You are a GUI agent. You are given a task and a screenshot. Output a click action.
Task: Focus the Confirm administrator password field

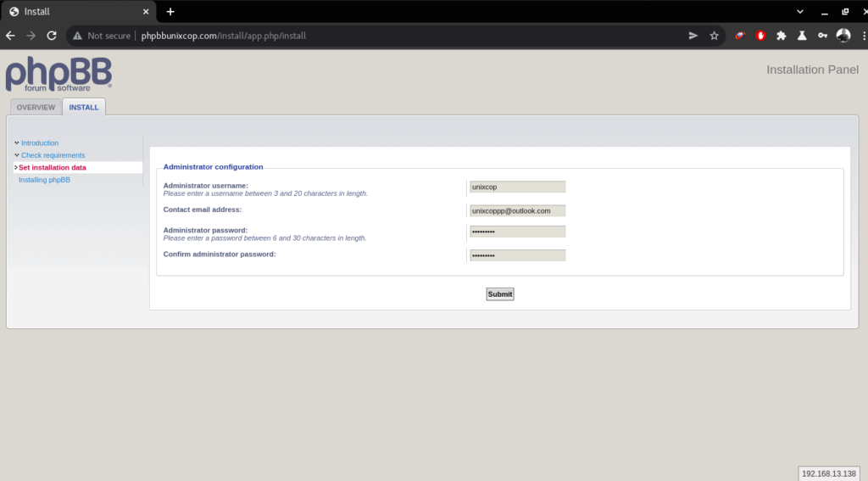518,254
